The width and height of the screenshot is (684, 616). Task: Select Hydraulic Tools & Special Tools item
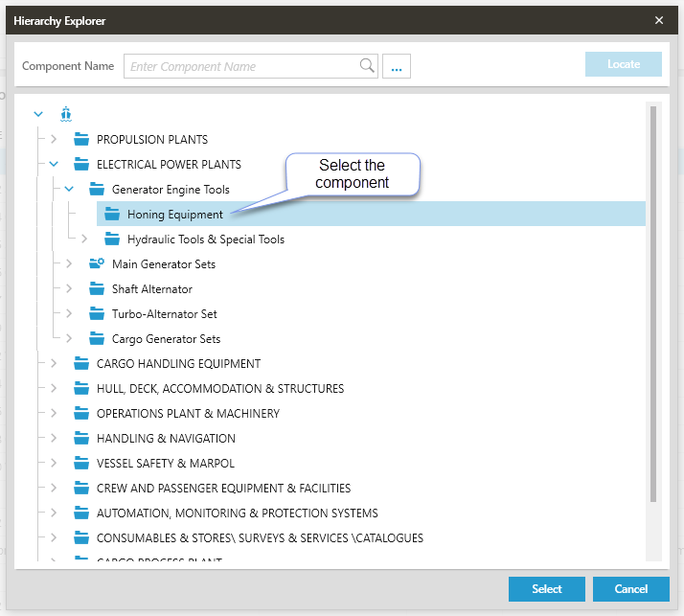point(206,240)
